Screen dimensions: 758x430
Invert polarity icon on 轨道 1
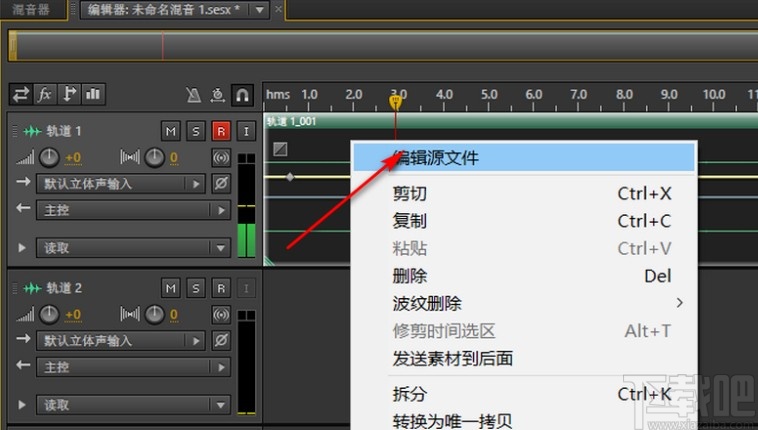coord(221,184)
